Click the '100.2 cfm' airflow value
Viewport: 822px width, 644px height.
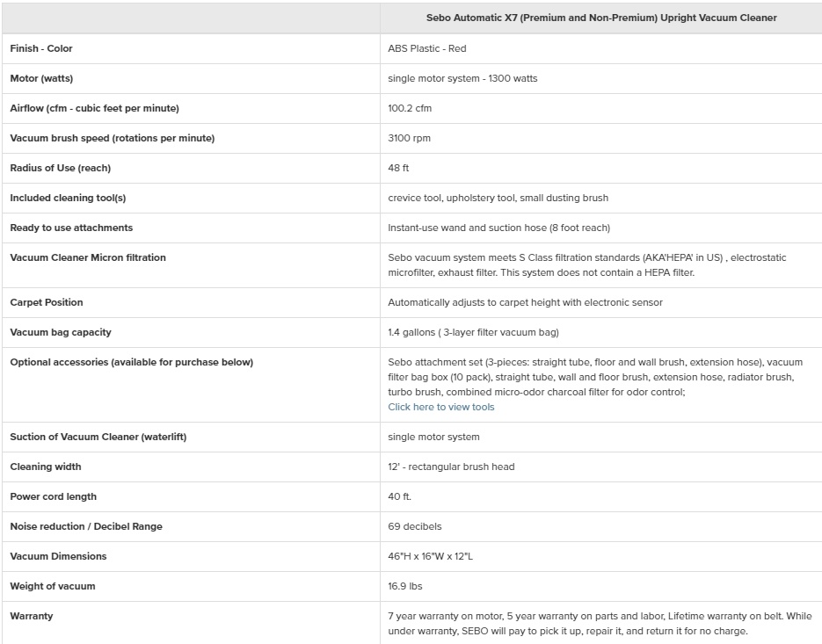click(x=410, y=108)
